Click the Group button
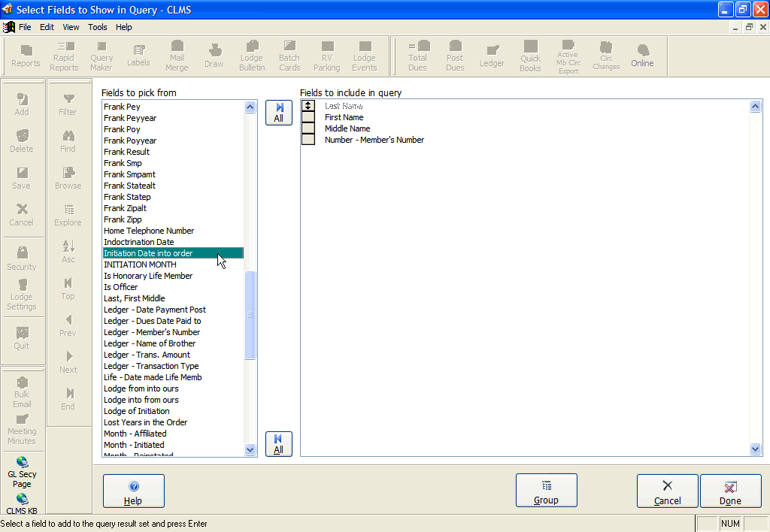 546,491
